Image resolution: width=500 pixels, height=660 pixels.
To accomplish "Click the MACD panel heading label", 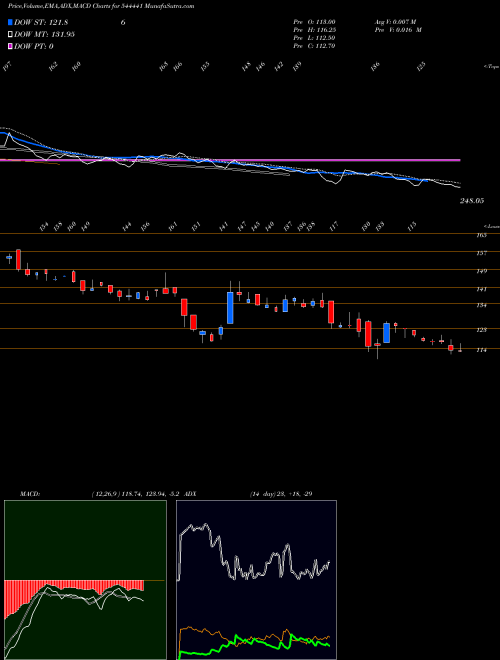I will (x=30, y=494).
